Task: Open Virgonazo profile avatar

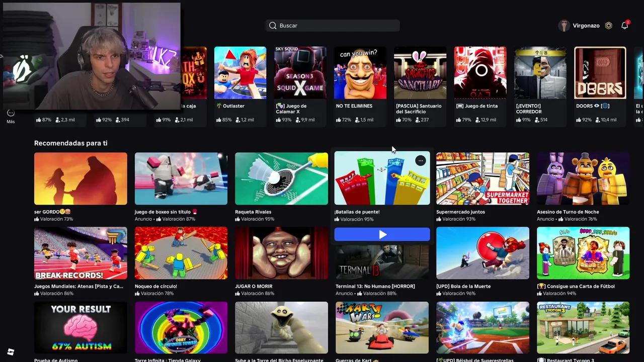Action: click(x=564, y=26)
